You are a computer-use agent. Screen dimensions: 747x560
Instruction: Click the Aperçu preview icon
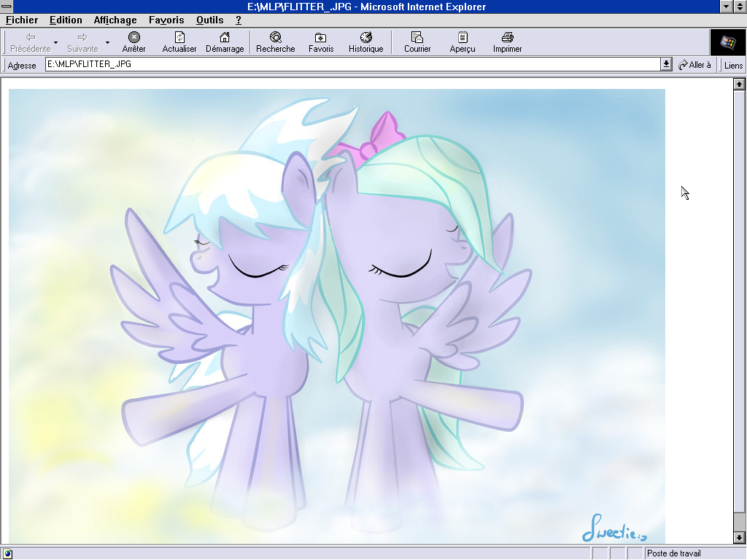pos(462,38)
